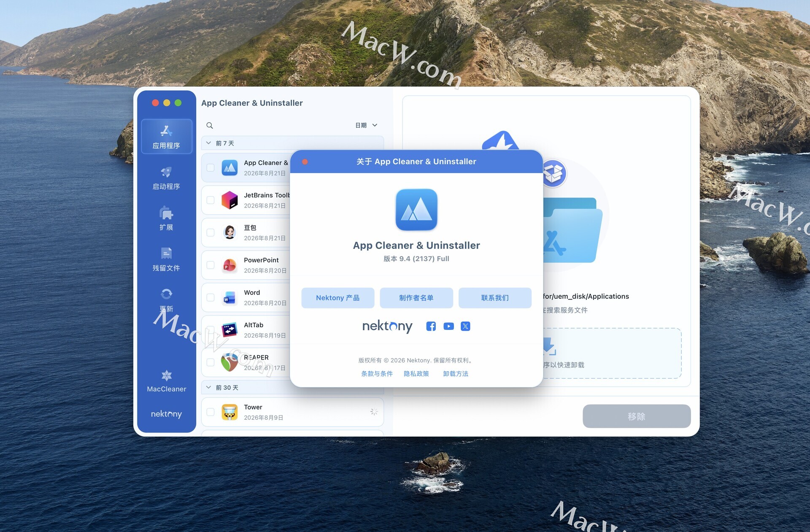Viewport: 810px width, 532px height.
Task: Open the X (Twitter) social icon
Action: point(465,326)
